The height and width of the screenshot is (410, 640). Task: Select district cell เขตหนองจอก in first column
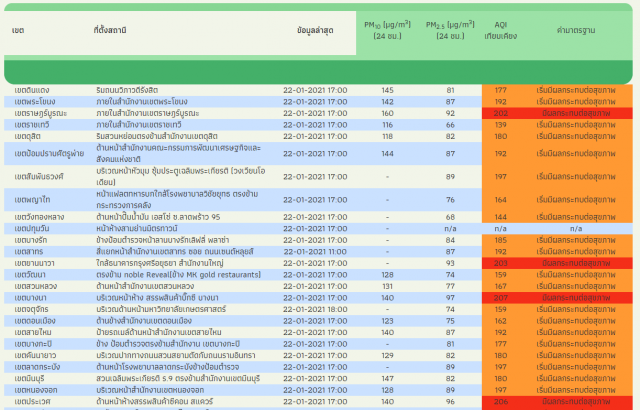[36, 390]
